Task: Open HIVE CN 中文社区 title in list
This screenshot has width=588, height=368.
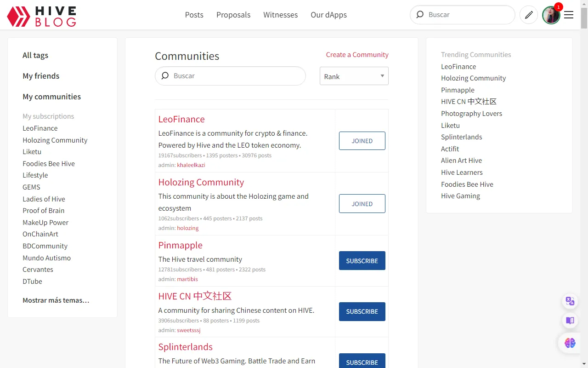Action: 195,296
